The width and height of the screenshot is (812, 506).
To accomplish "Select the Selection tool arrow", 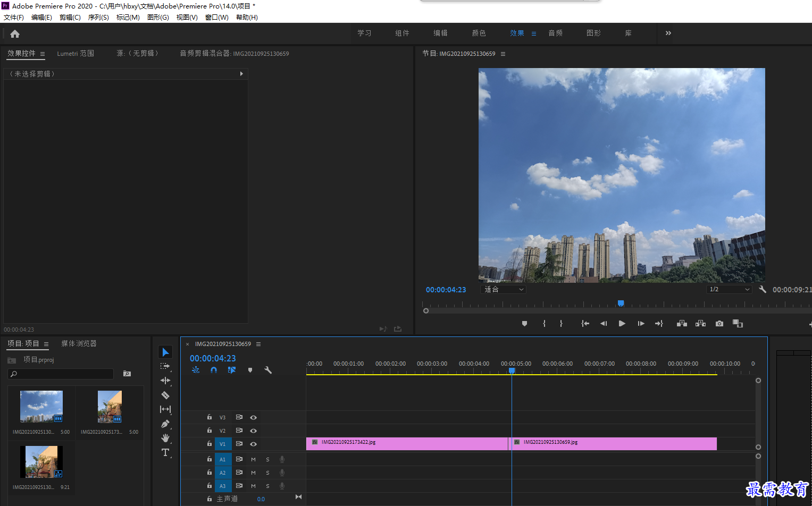I will click(165, 352).
